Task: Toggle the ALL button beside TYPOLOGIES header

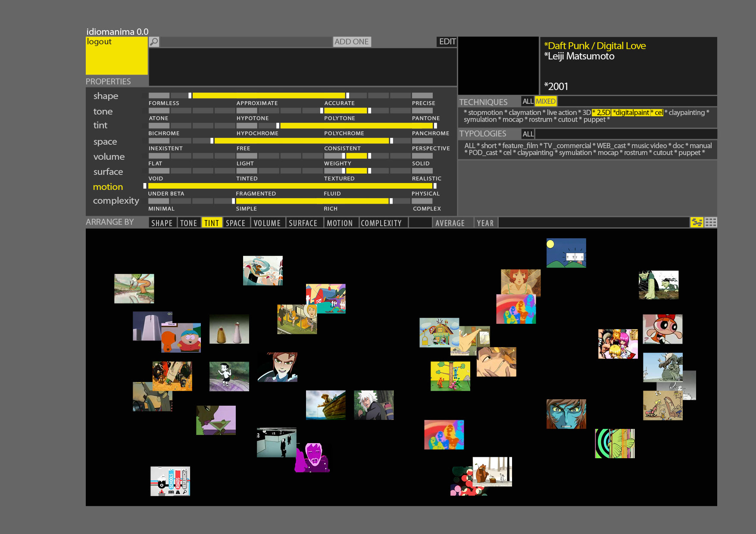Action: [x=528, y=134]
